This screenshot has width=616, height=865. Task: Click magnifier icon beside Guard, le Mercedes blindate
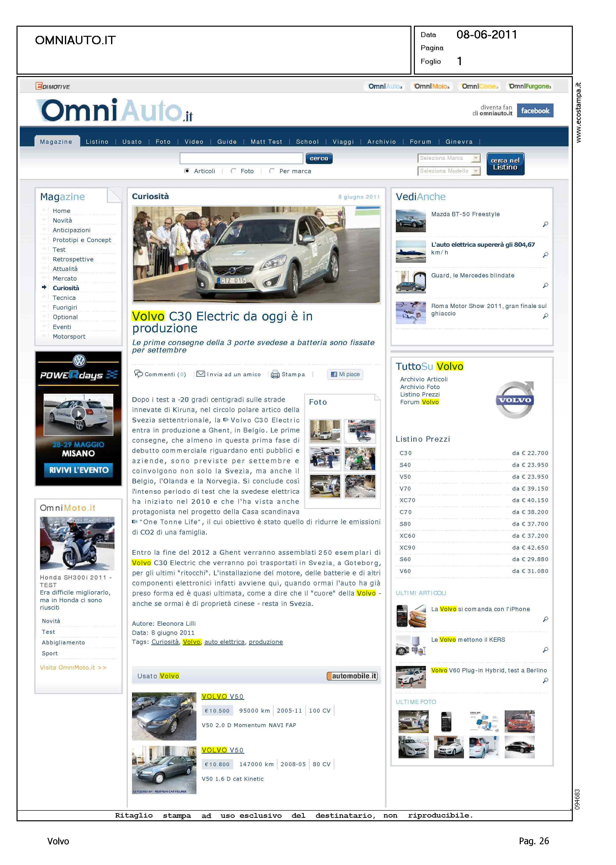tap(545, 286)
